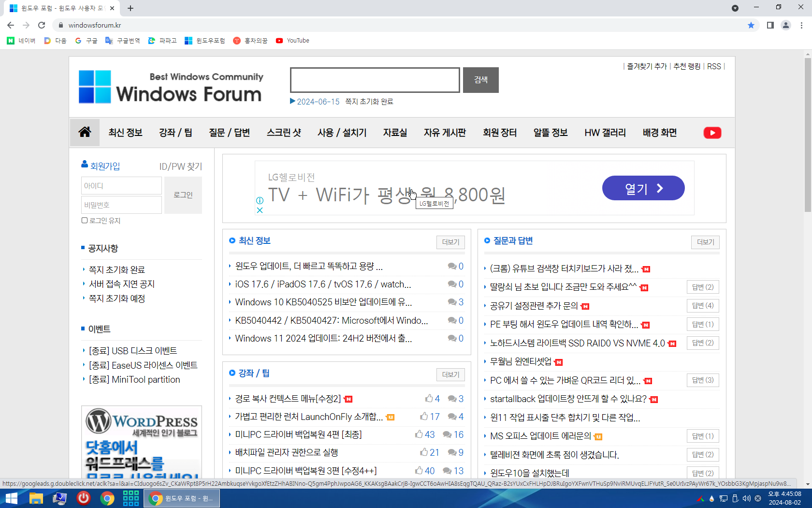Open the YouTube bookmark

pyautogui.click(x=292, y=41)
